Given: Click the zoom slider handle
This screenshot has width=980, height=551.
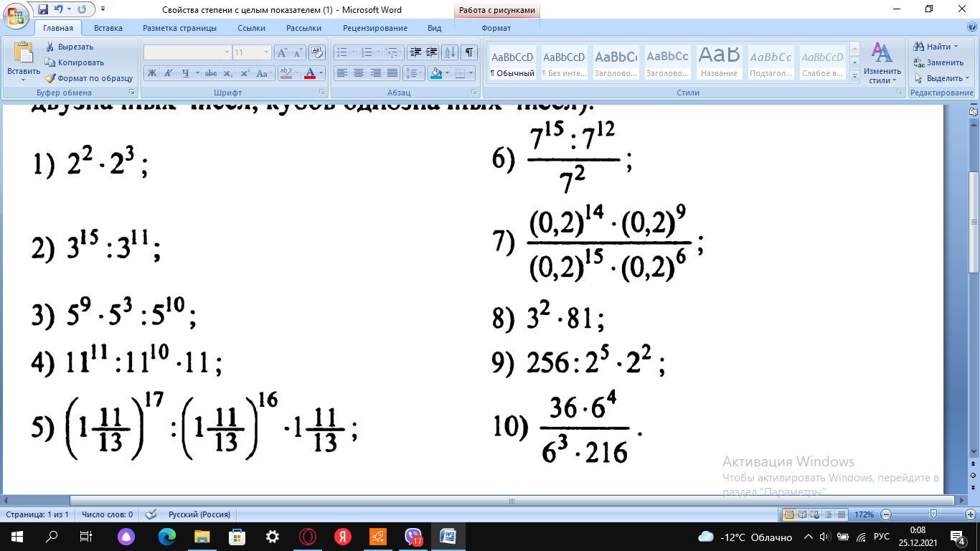Looking at the screenshot, I should [933, 514].
